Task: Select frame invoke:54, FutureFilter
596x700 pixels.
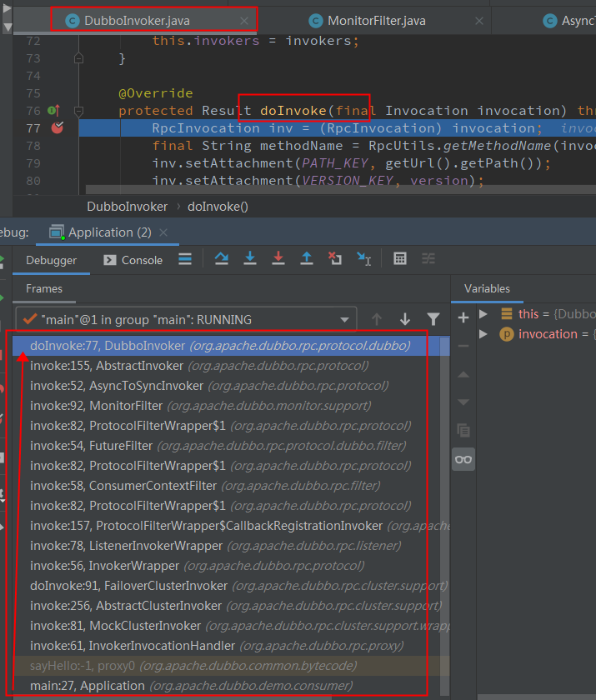Action: (x=226, y=446)
